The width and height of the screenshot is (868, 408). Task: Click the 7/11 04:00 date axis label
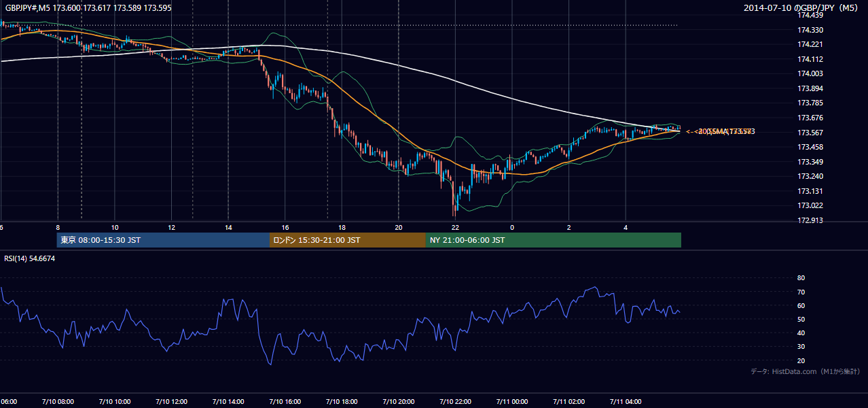point(626,402)
